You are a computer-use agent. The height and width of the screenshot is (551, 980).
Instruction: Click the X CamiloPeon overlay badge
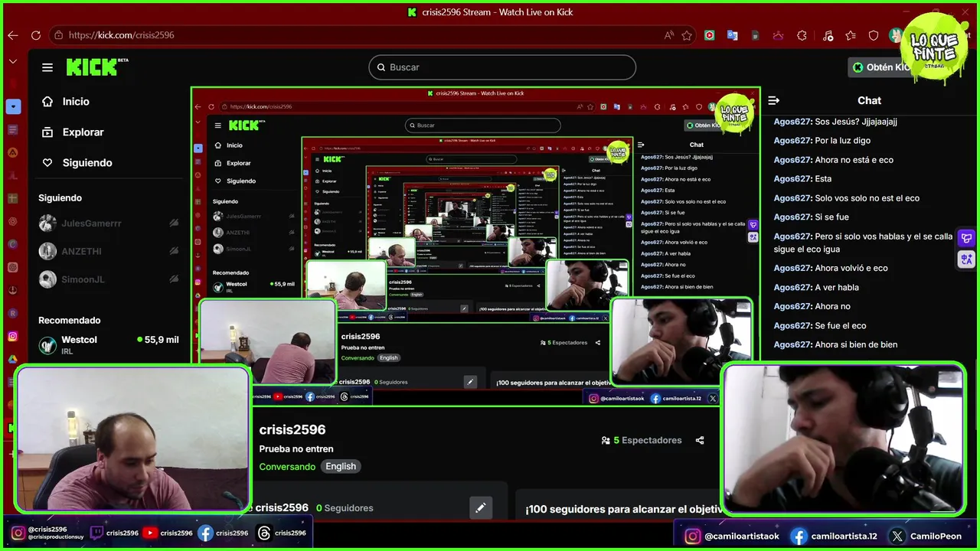click(925, 536)
